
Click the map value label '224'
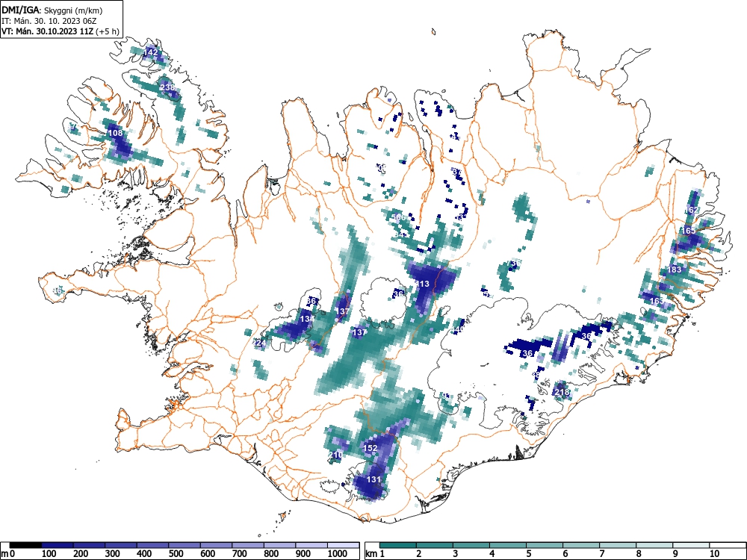[260, 343]
